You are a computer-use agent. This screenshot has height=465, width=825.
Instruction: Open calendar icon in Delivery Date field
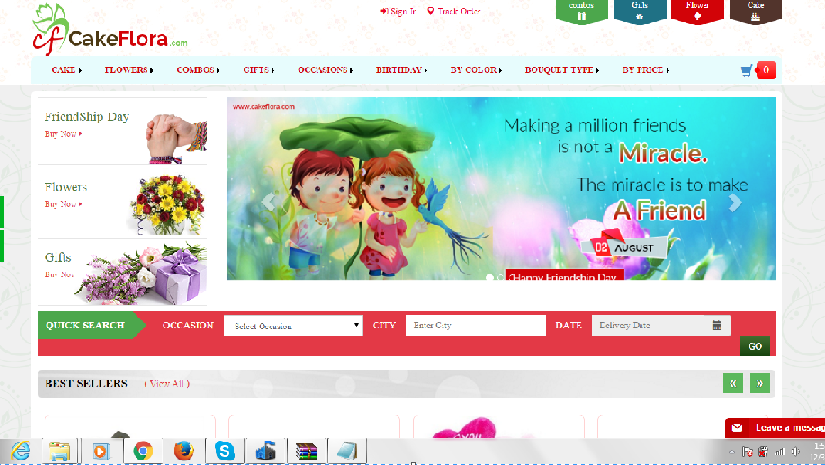pos(717,325)
